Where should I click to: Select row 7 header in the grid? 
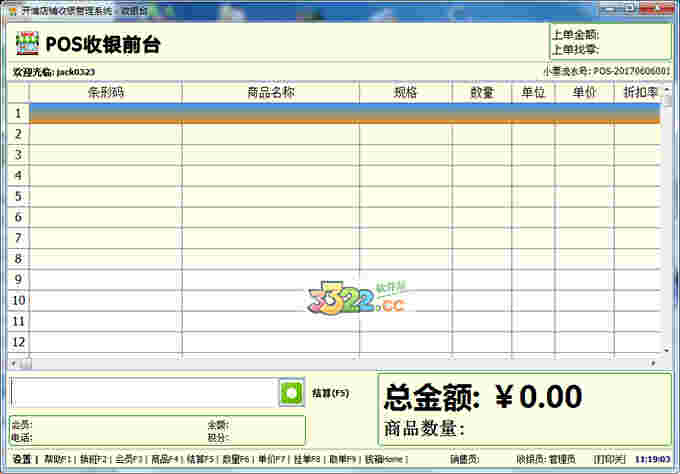pos(18,238)
